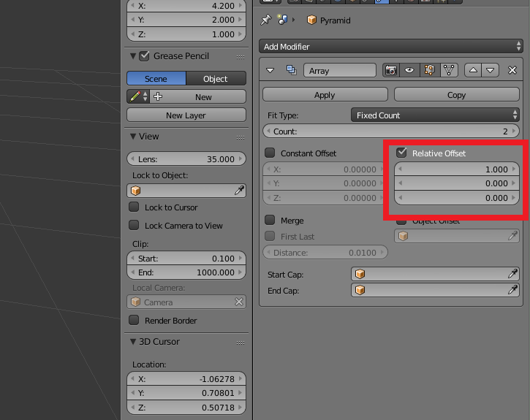The image size is (530, 420).
Task: Click Apply modifier button
Action: pyautogui.click(x=325, y=94)
